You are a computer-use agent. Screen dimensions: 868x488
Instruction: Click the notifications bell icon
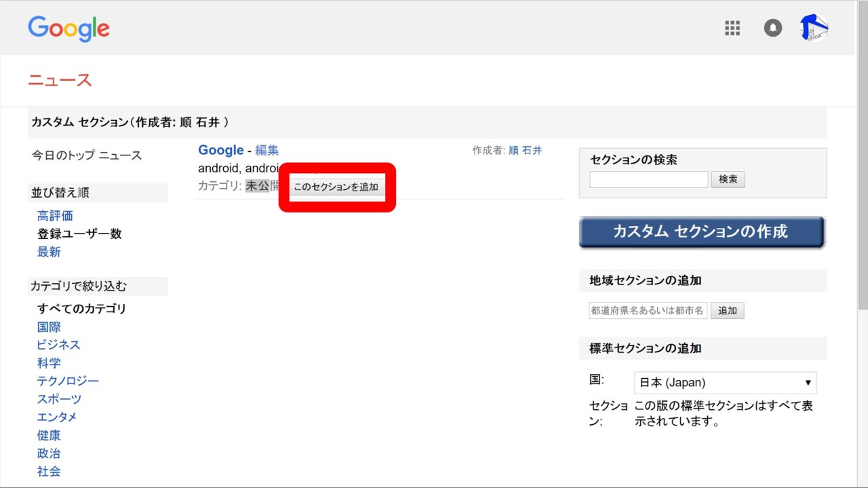tap(773, 28)
